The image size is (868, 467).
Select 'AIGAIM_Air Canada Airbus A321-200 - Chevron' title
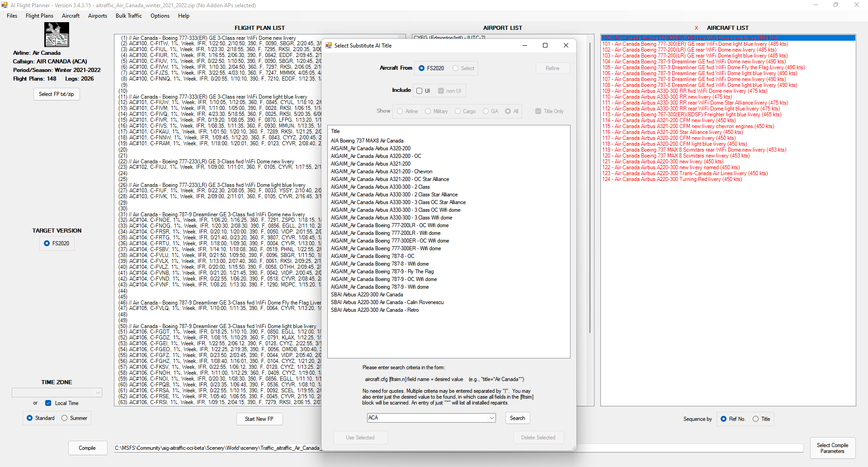click(382, 172)
